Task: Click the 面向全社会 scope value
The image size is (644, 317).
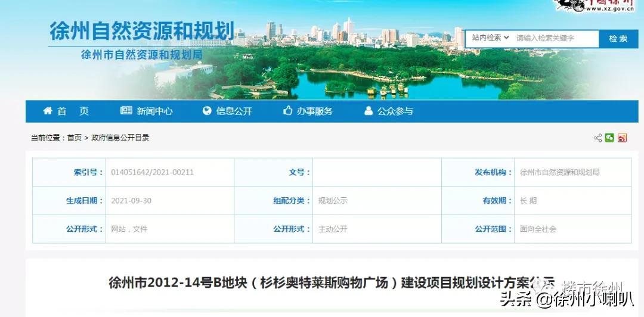Action: point(538,229)
